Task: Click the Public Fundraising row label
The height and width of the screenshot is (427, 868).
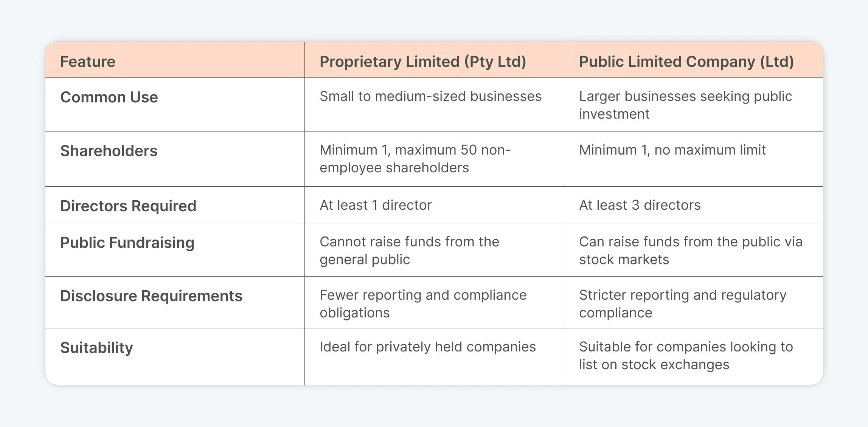Action: click(127, 243)
